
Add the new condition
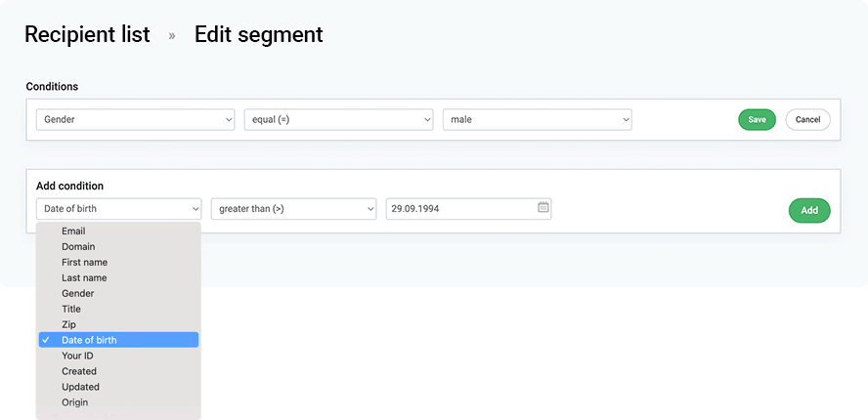click(809, 210)
